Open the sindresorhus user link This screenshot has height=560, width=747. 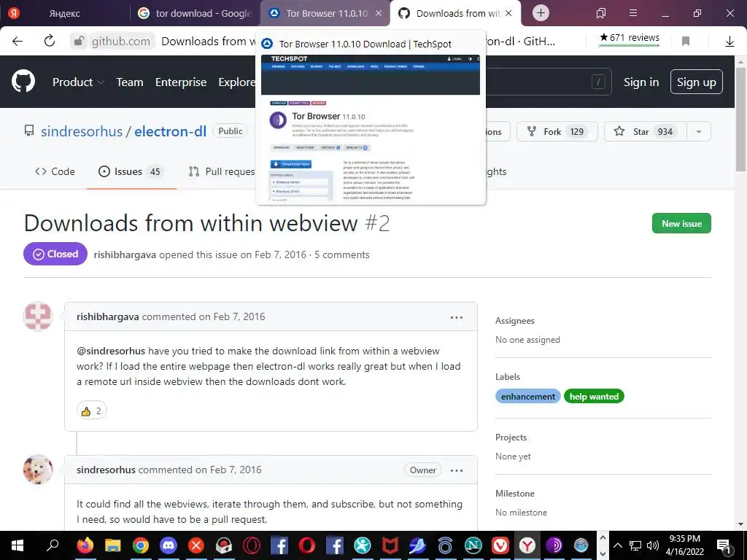(x=82, y=131)
